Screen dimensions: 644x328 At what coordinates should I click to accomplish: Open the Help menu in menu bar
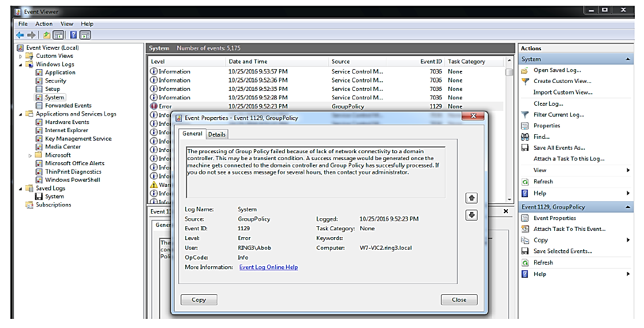87,24
